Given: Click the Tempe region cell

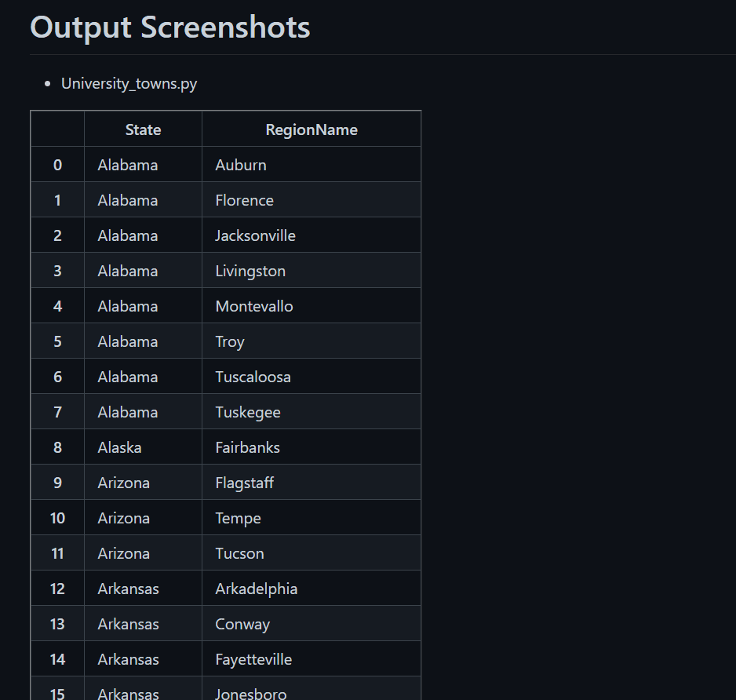Looking at the screenshot, I should tap(312, 518).
